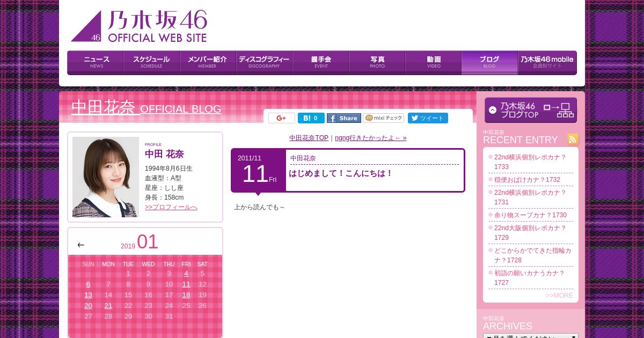
Task: Open entry 22nd大阪個別レポカナ？1729
Action: coord(530,233)
